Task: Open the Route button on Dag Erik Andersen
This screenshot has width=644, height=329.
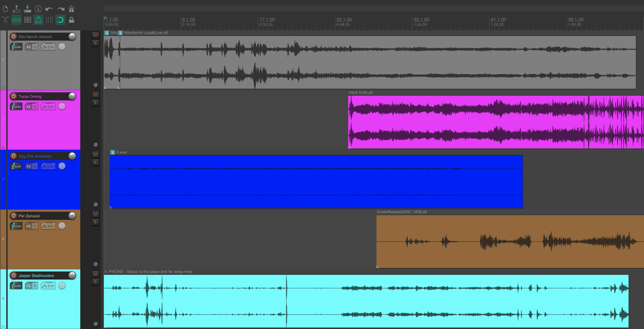Action: tap(16, 166)
